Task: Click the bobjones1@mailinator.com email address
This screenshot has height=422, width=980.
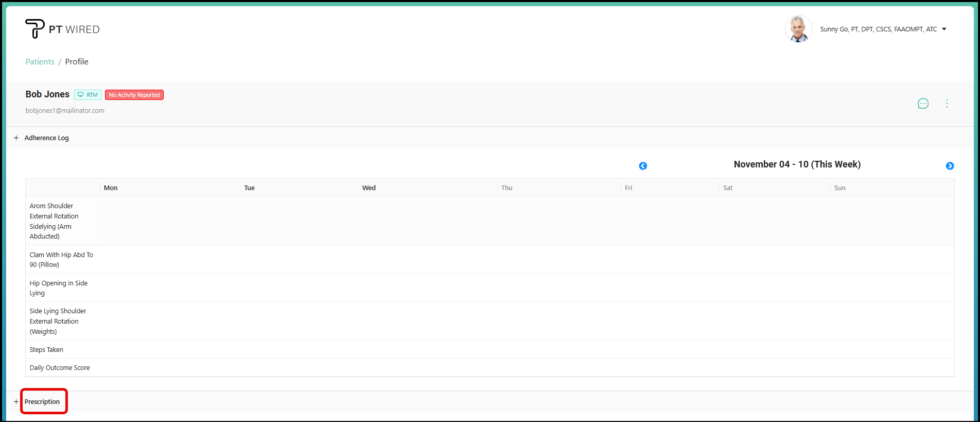Action: pyautogui.click(x=65, y=111)
